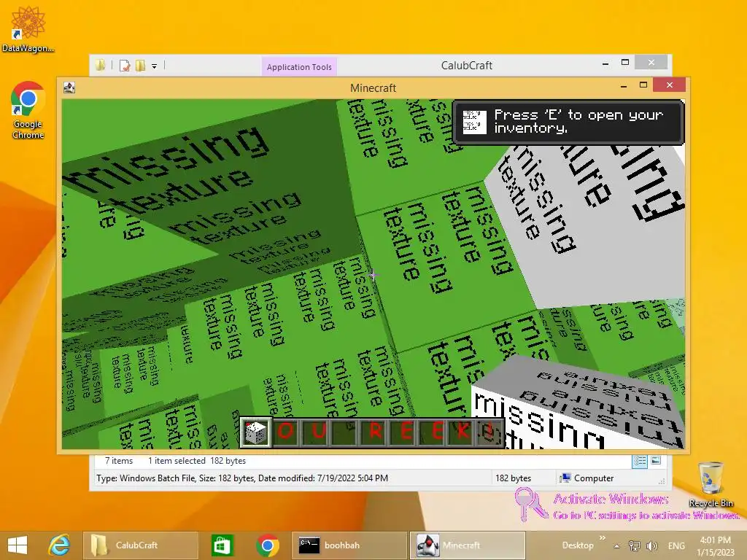Click the '7 items' status bar text
This screenshot has height=560, width=747.
119,461
